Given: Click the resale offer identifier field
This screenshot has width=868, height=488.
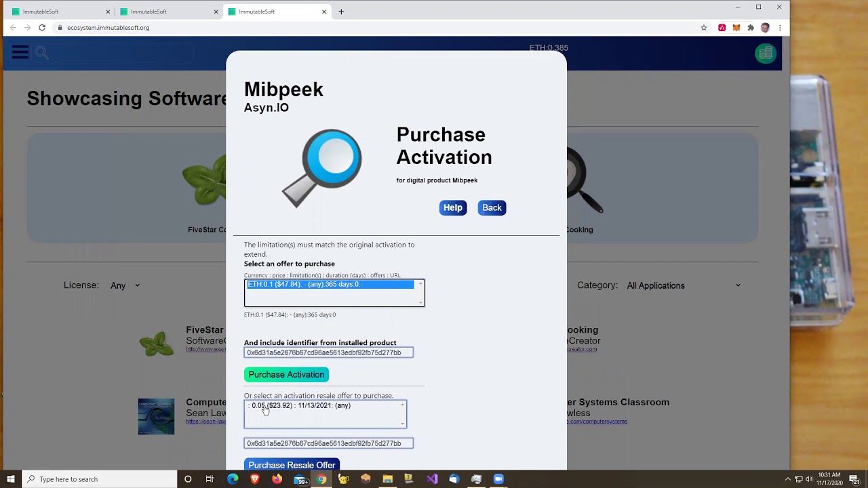Looking at the screenshot, I should [x=329, y=443].
